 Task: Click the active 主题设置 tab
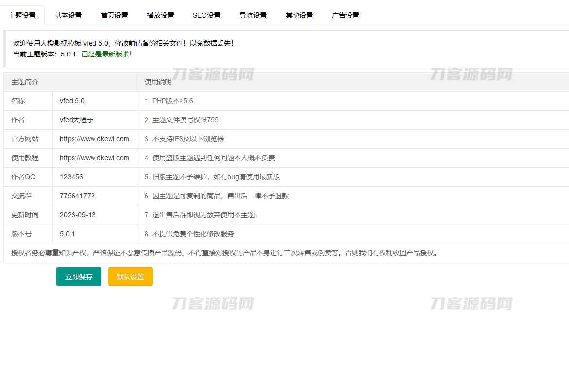tap(22, 15)
